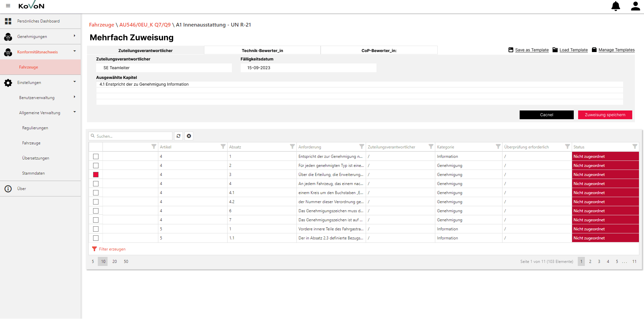
Task: Open the Artikel column filter icon
Action: 223,146
